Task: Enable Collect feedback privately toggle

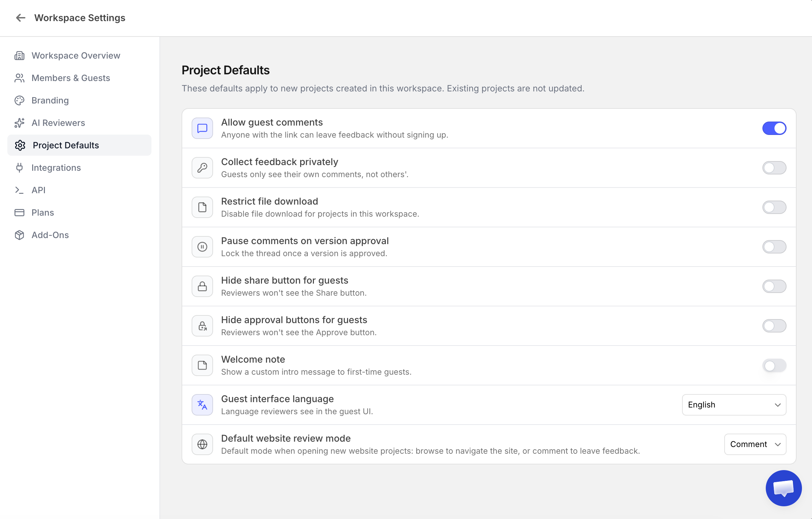Action: pos(774,168)
